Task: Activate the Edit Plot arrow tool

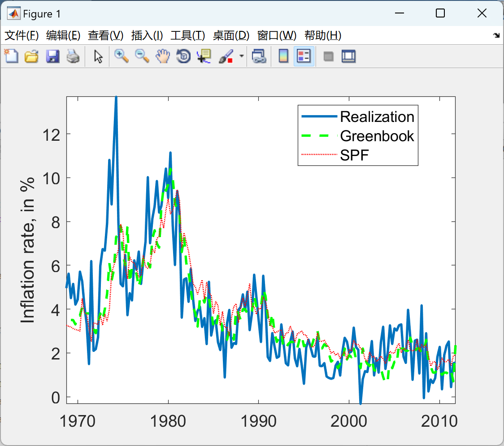Action: (98, 56)
